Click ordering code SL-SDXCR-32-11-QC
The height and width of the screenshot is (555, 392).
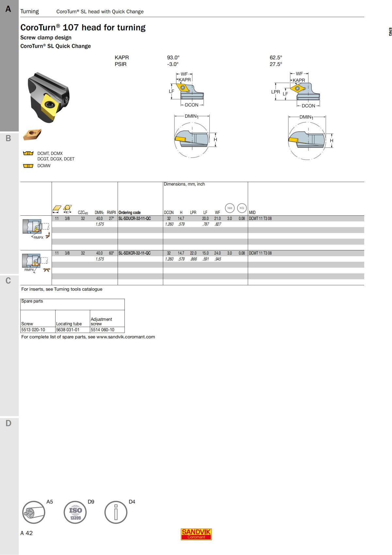[x=135, y=253]
